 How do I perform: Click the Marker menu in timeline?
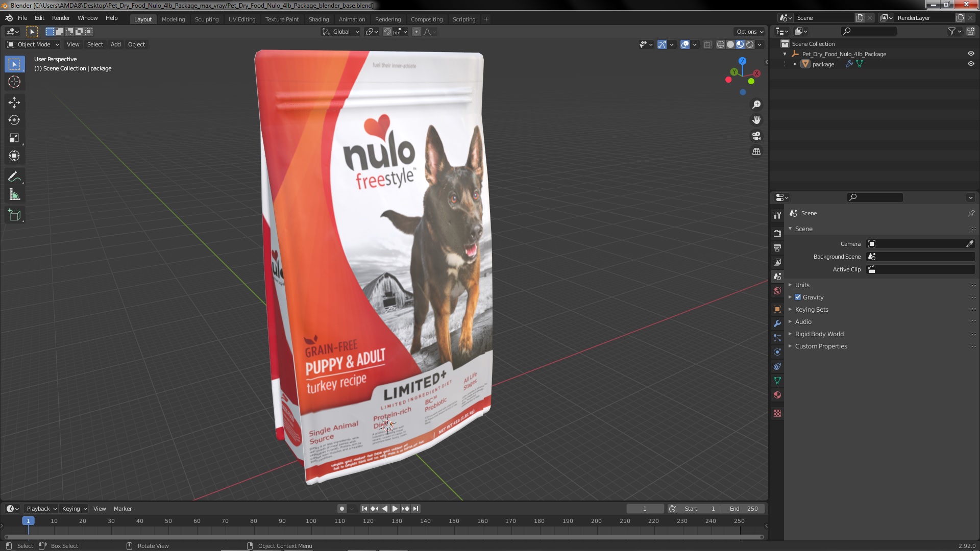(122, 509)
